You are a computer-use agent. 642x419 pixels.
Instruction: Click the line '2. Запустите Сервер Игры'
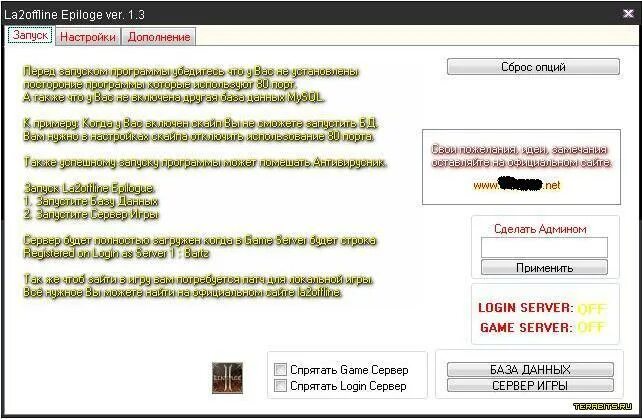[x=91, y=214]
